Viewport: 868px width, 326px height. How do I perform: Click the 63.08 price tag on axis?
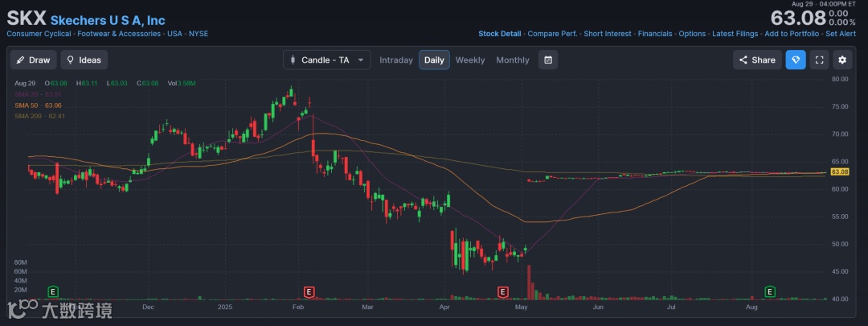[841, 172]
